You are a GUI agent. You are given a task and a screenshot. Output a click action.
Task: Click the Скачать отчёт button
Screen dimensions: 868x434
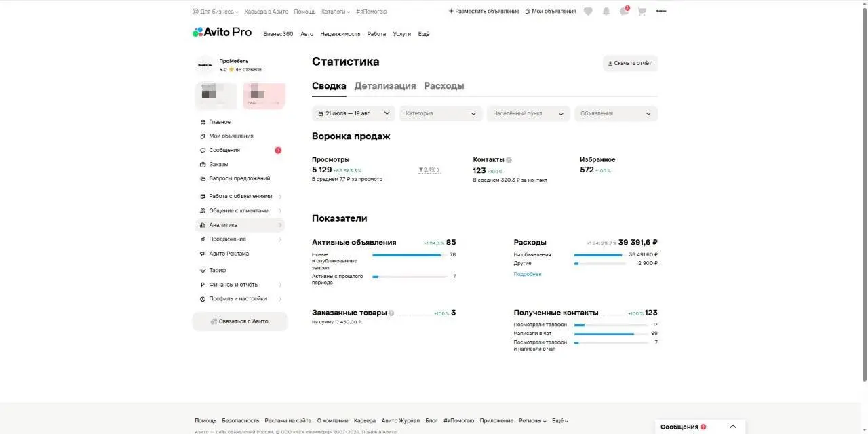pyautogui.click(x=630, y=63)
